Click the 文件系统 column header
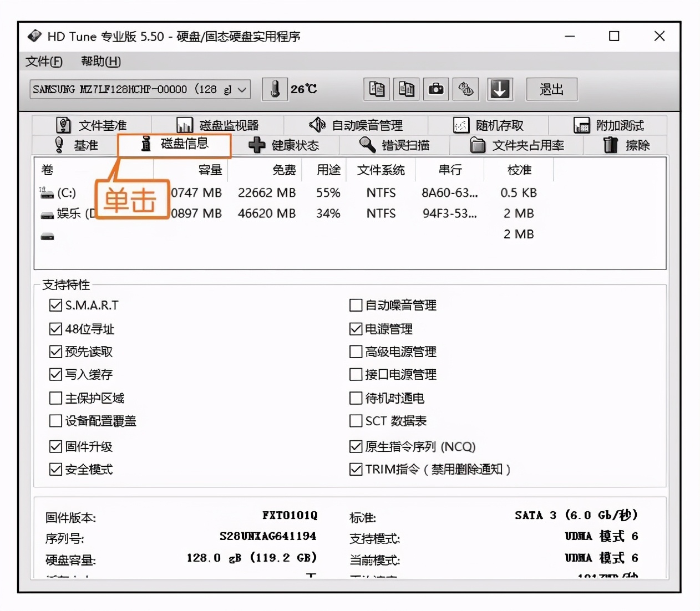 coord(381,170)
